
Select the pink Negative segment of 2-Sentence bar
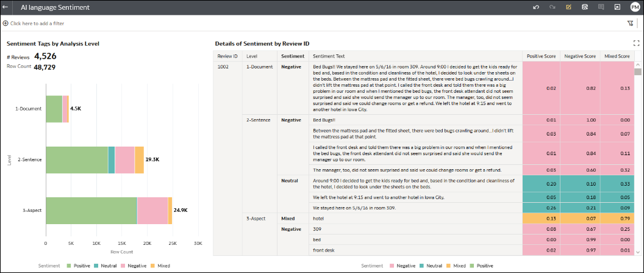125,159
